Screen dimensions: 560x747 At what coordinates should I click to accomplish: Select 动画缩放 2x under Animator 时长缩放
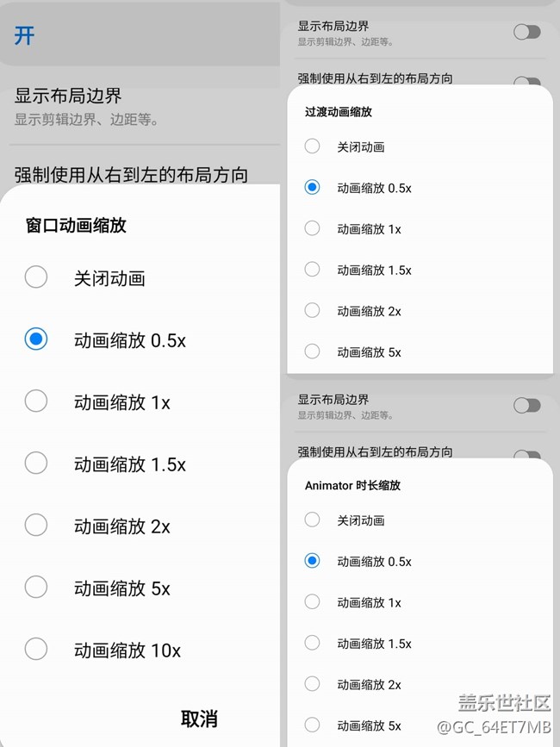click(x=313, y=684)
